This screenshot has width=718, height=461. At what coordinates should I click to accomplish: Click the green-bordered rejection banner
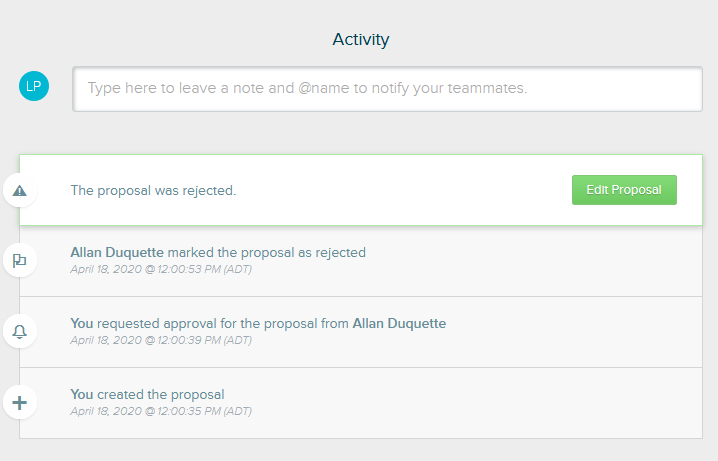[361, 190]
